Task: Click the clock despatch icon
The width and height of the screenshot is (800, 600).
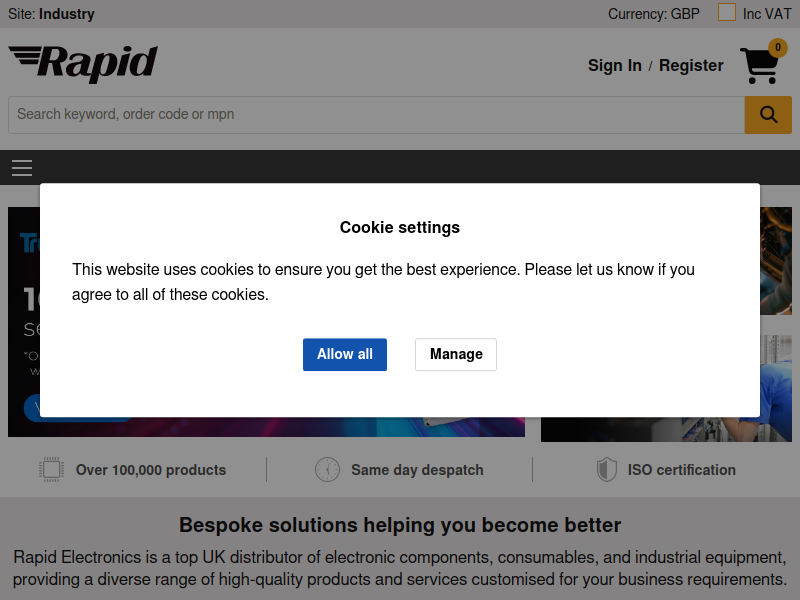Action: tap(327, 470)
